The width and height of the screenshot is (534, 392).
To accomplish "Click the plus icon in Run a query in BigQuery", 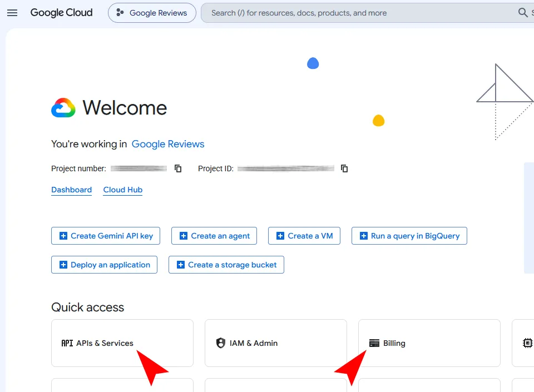I will point(364,236).
